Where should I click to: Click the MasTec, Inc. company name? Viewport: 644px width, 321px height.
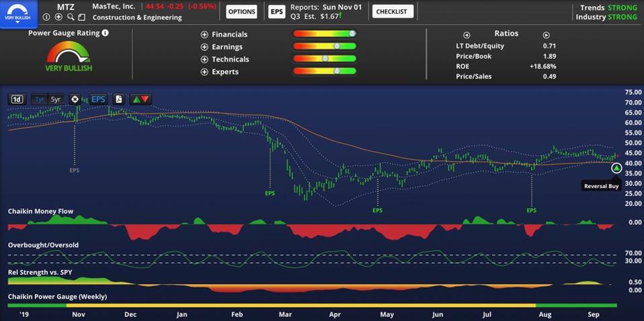(114, 7)
